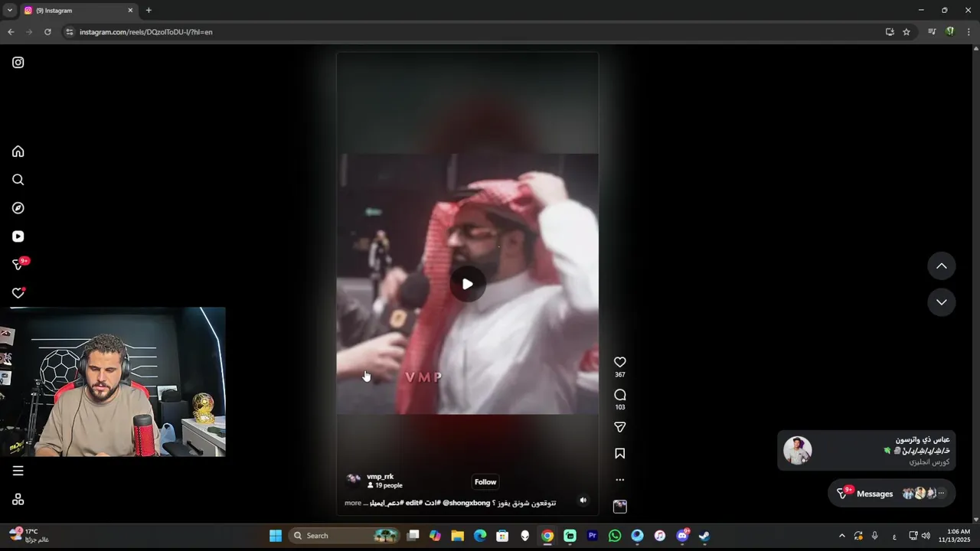Screen dimensions: 980x551
Task: Open the 'Also from Meta' apps icon
Action: pyautogui.click(x=18, y=499)
